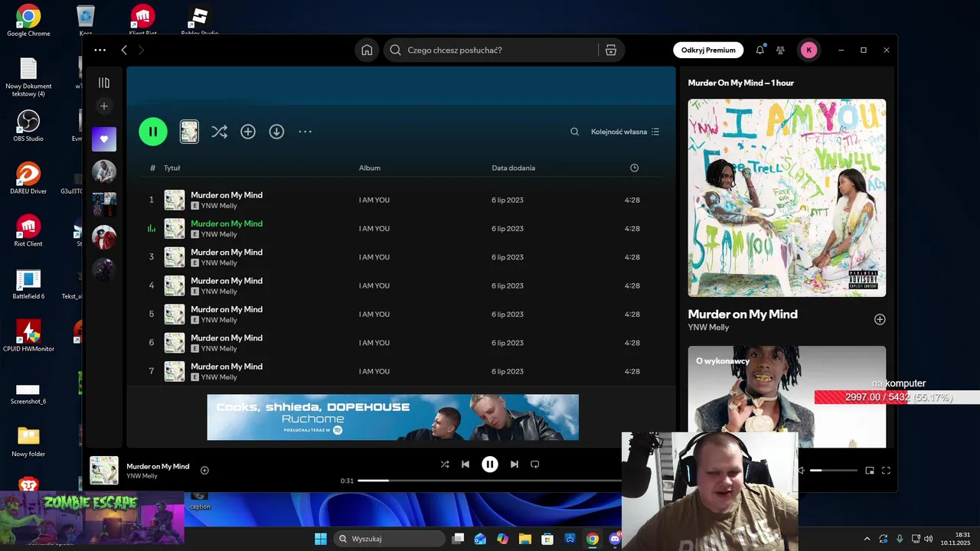Sort by the duration clock column icon
Image resolution: width=980 pixels, height=551 pixels.
[x=634, y=168]
